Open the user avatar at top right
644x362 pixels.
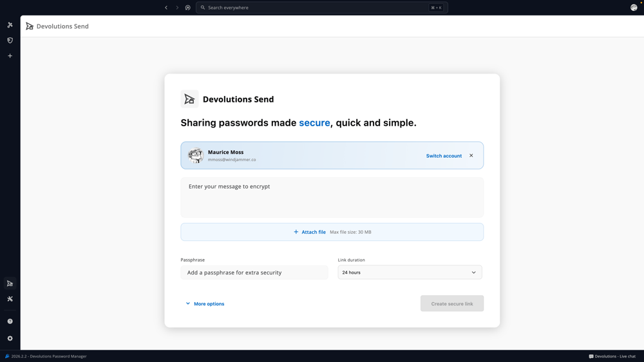634,7
